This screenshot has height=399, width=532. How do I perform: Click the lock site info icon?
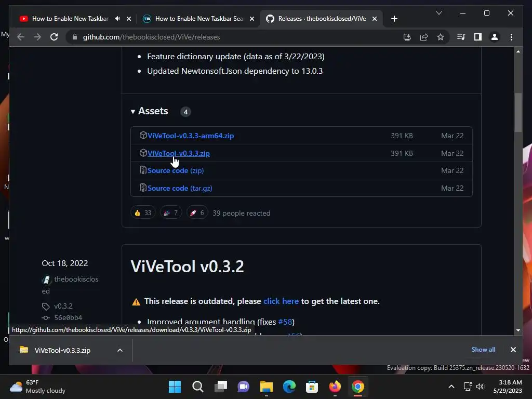tap(75, 37)
